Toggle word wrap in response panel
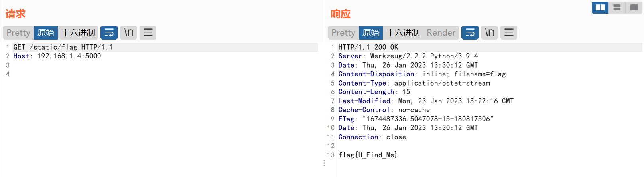 [470, 32]
